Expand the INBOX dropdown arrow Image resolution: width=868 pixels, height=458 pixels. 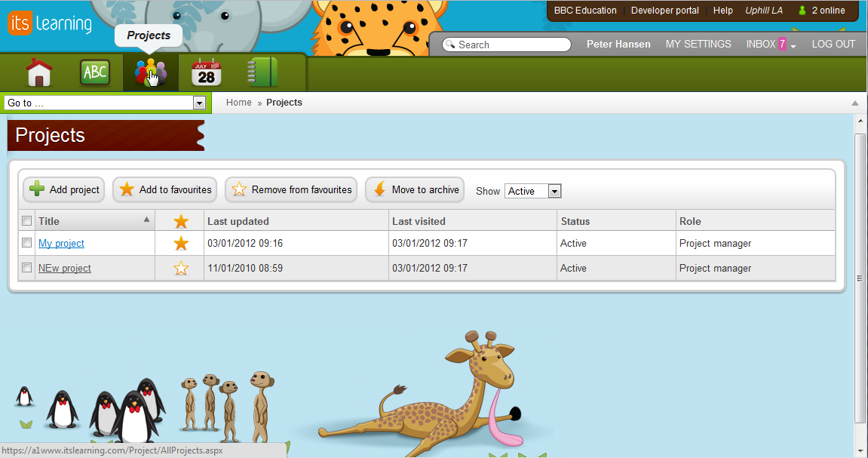pyautogui.click(x=794, y=45)
